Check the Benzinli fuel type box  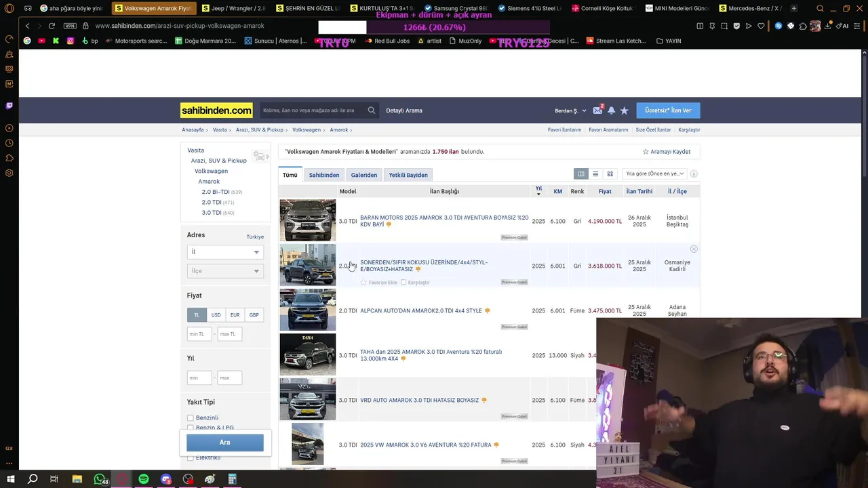coord(191,418)
